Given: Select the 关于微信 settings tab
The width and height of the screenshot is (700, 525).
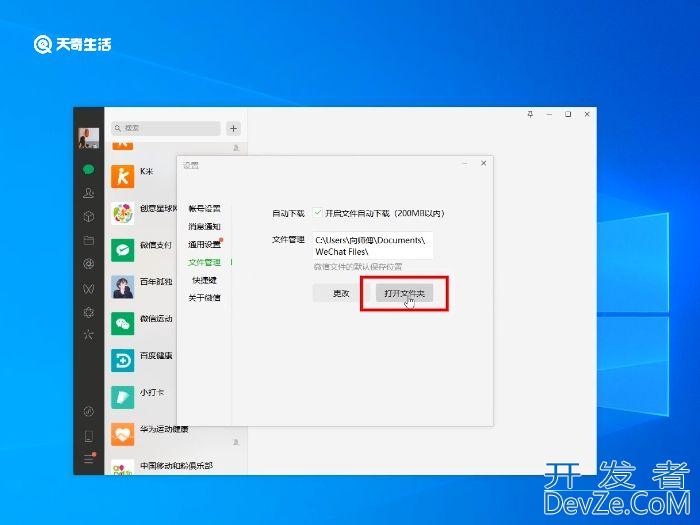Looking at the screenshot, I should coord(204,298).
